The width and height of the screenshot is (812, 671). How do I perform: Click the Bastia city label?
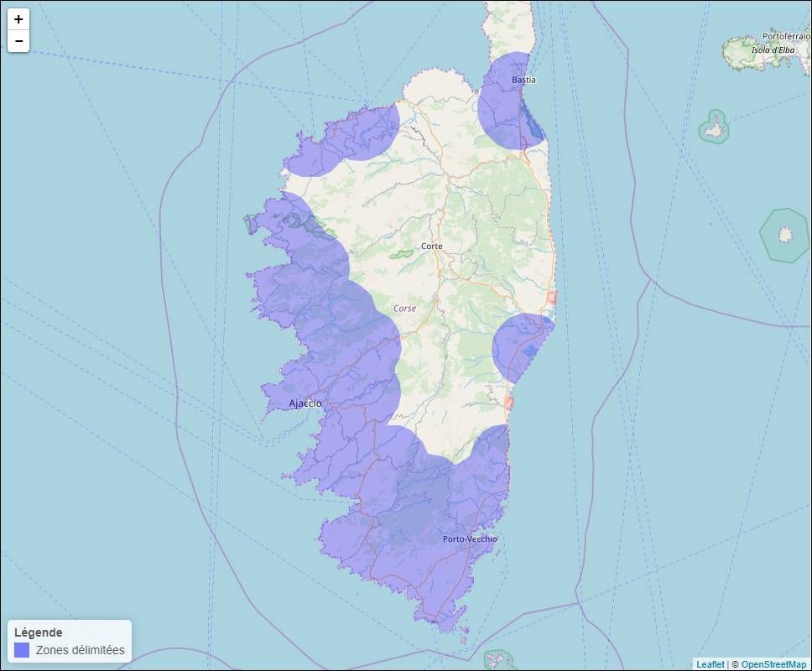point(523,80)
